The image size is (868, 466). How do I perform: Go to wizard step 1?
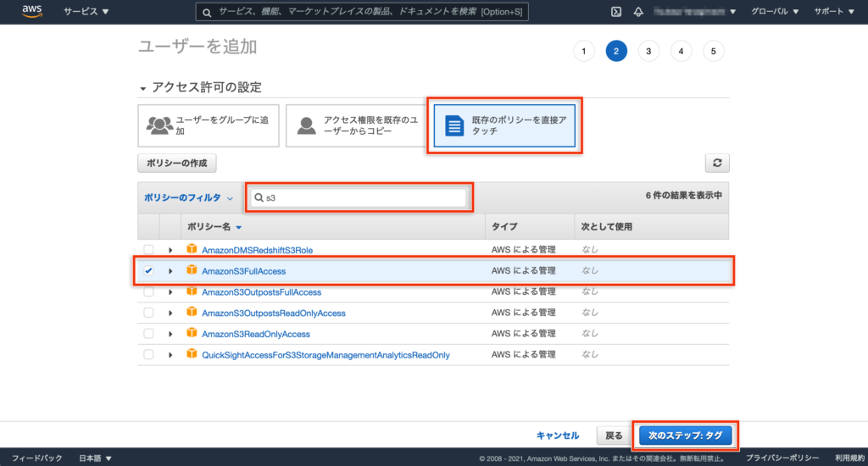(583, 51)
